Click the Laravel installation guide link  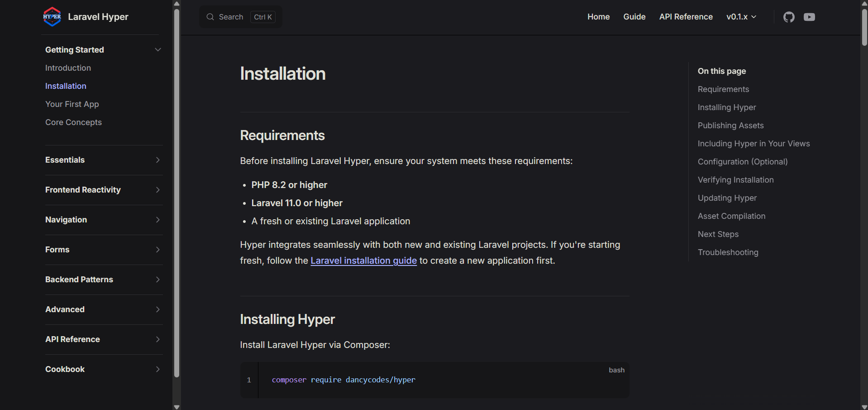pyautogui.click(x=363, y=260)
